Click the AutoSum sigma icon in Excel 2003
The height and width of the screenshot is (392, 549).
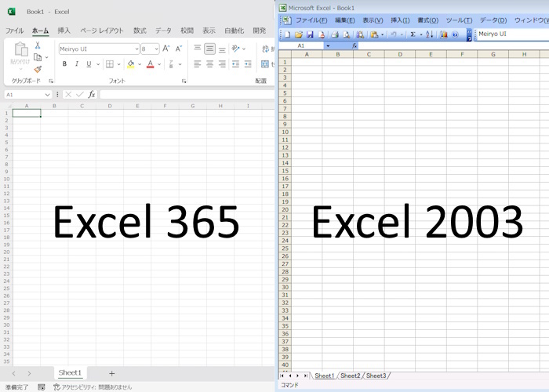[x=413, y=34]
